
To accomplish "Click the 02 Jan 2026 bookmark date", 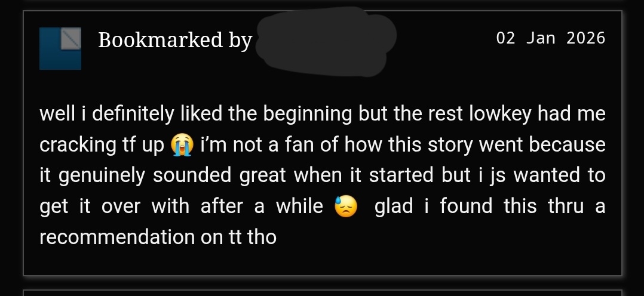I will (551, 38).
